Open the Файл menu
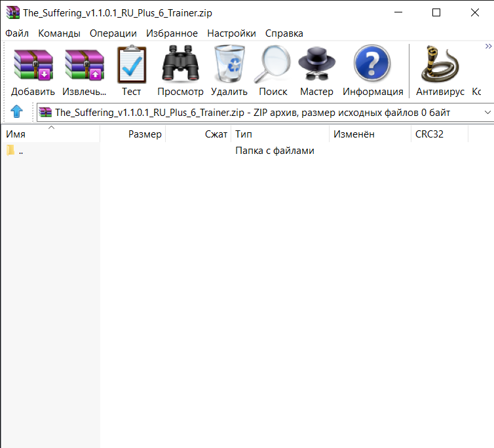 [17, 33]
